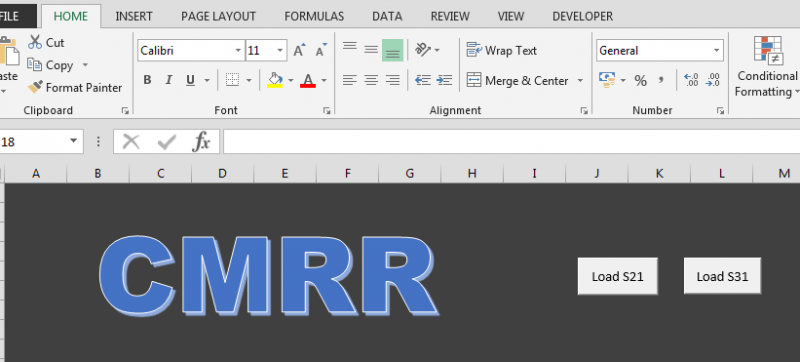This screenshot has height=362, width=800.
Task: Open Conditional Formatting menu
Action: 767,66
